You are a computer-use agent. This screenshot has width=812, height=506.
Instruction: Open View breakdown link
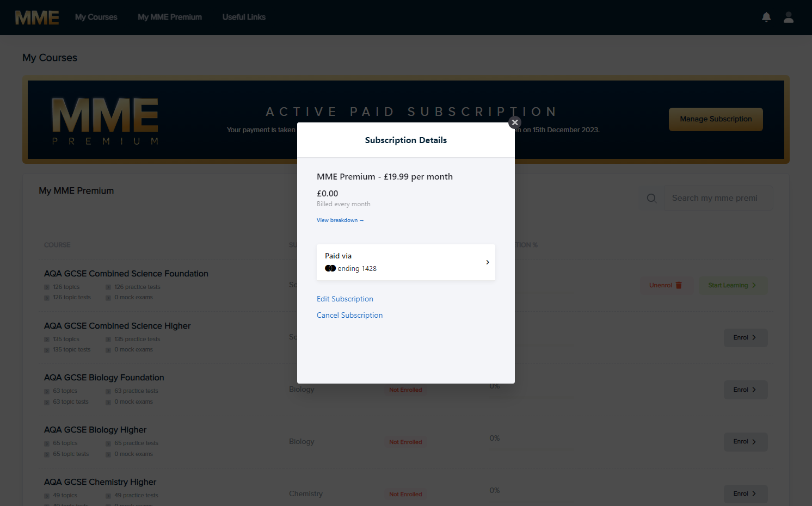click(x=340, y=220)
